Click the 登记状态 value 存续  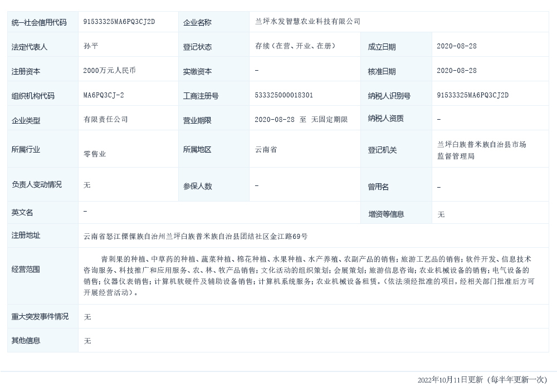pos(295,46)
